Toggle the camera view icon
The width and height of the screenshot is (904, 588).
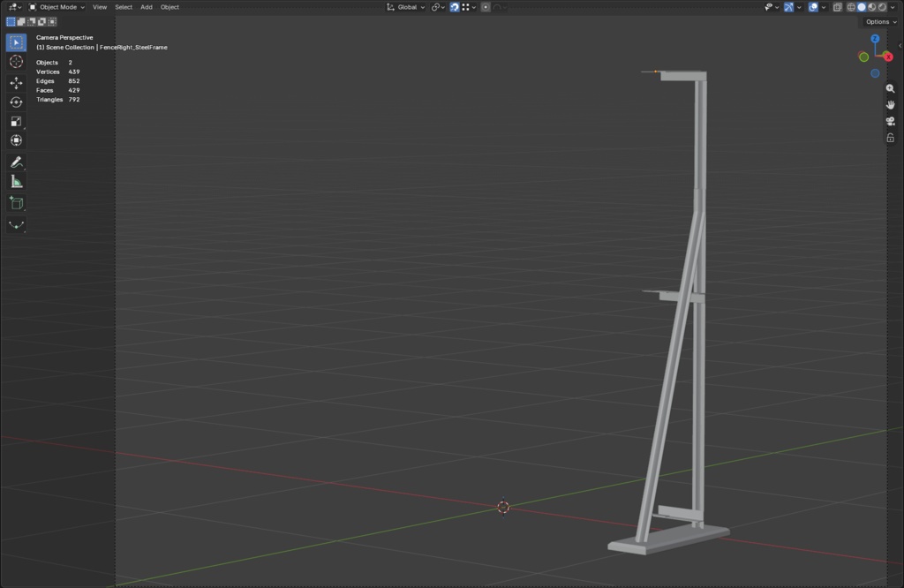[x=890, y=122]
